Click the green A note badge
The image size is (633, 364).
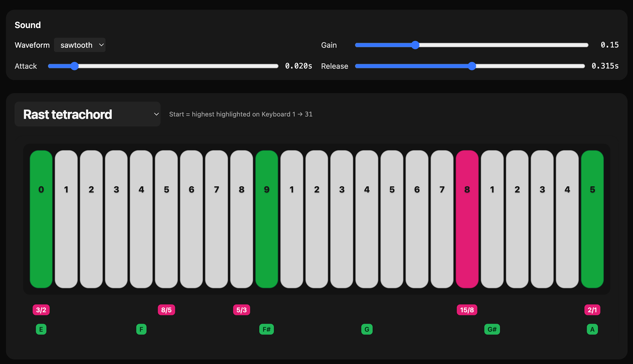point(592,329)
